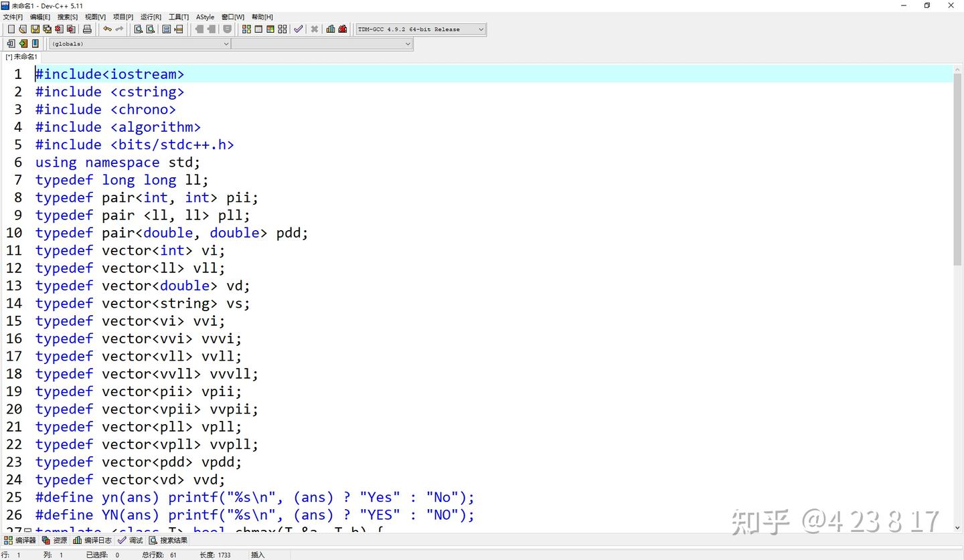Click the Undo arrow icon

coord(106,29)
